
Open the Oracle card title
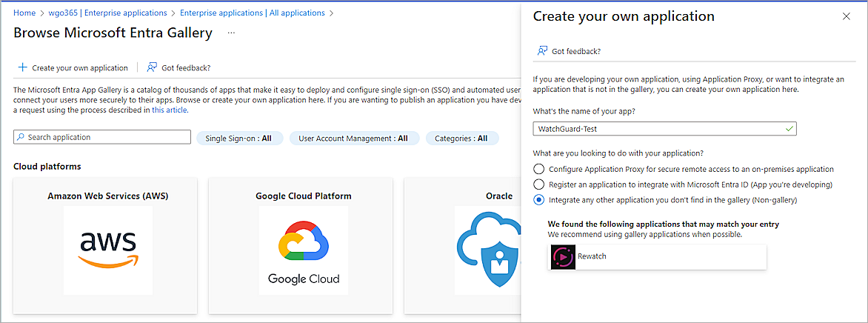(498, 196)
